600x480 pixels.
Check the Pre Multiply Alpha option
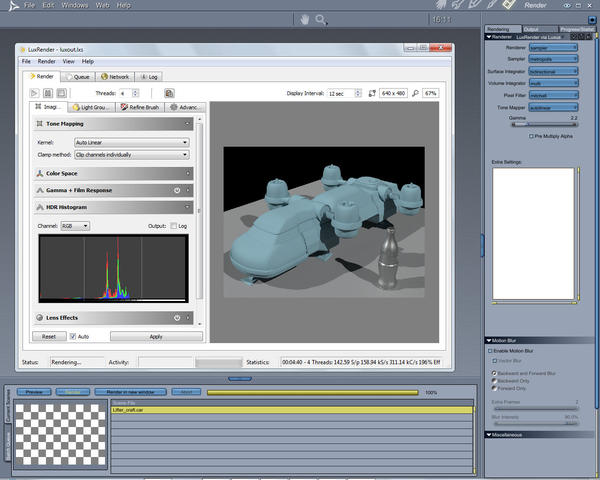pos(531,135)
